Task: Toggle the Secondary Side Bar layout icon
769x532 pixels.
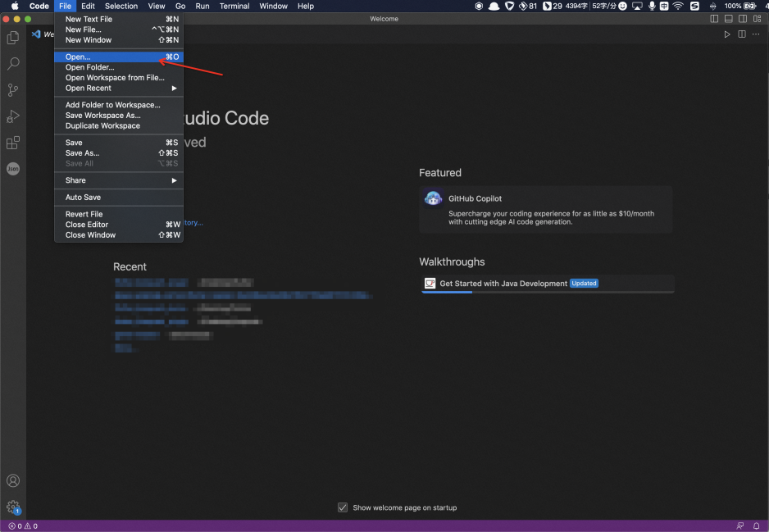Action: [x=743, y=19]
